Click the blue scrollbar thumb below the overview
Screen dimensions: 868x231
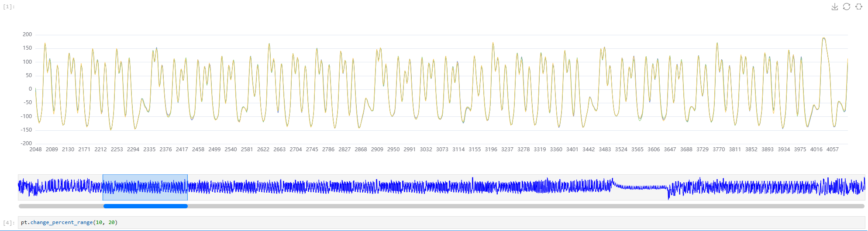pos(145,206)
